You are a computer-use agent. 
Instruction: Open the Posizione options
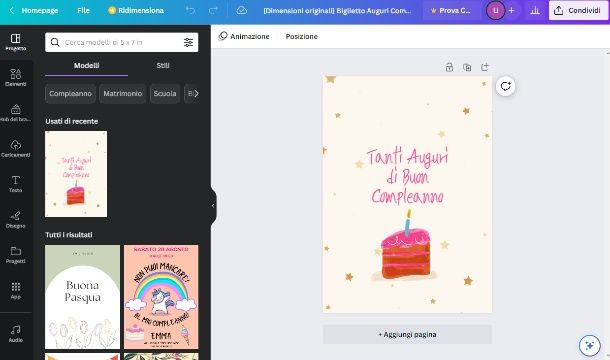point(301,36)
